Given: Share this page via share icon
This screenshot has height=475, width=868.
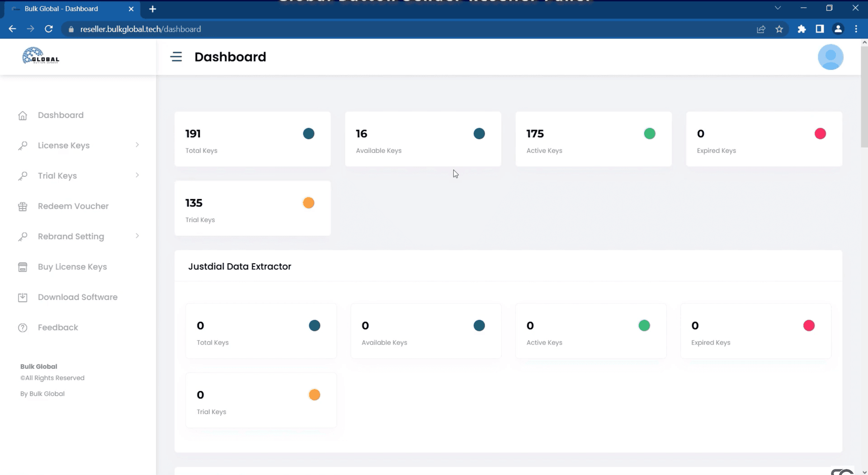Looking at the screenshot, I should click(761, 29).
